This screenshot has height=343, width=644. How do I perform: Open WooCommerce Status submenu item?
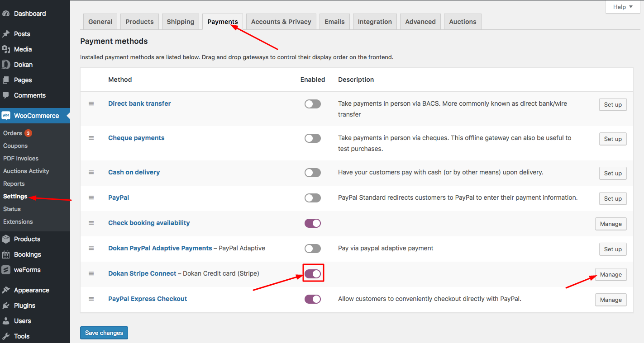coord(12,209)
